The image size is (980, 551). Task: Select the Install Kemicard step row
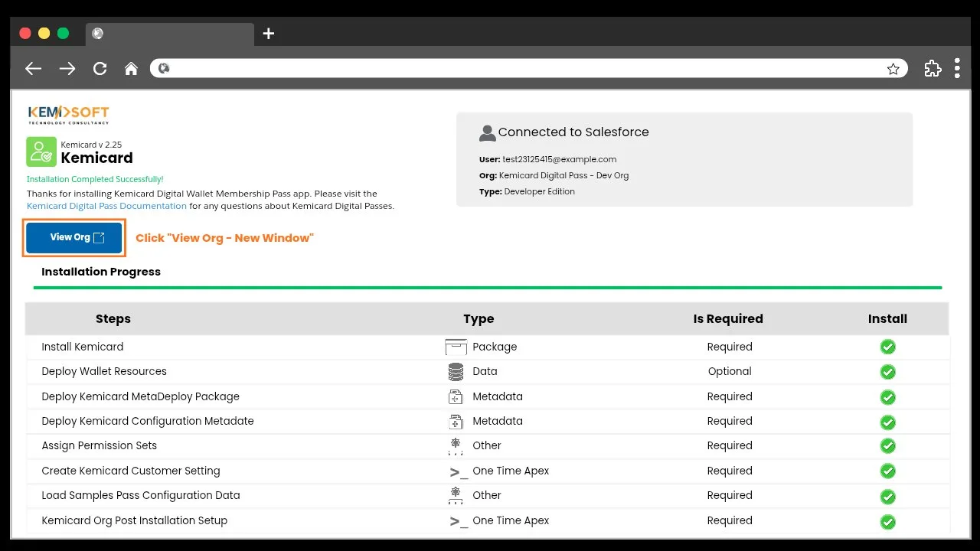click(x=488, y=347)
